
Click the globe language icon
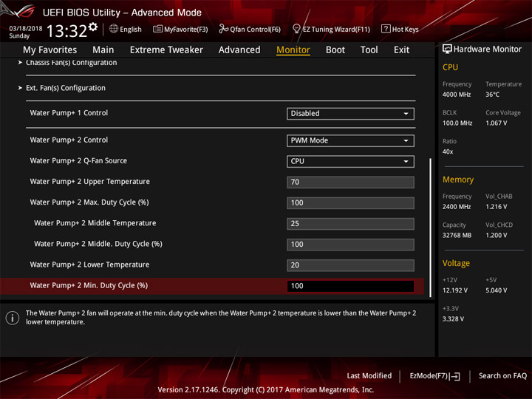[114, 29]
